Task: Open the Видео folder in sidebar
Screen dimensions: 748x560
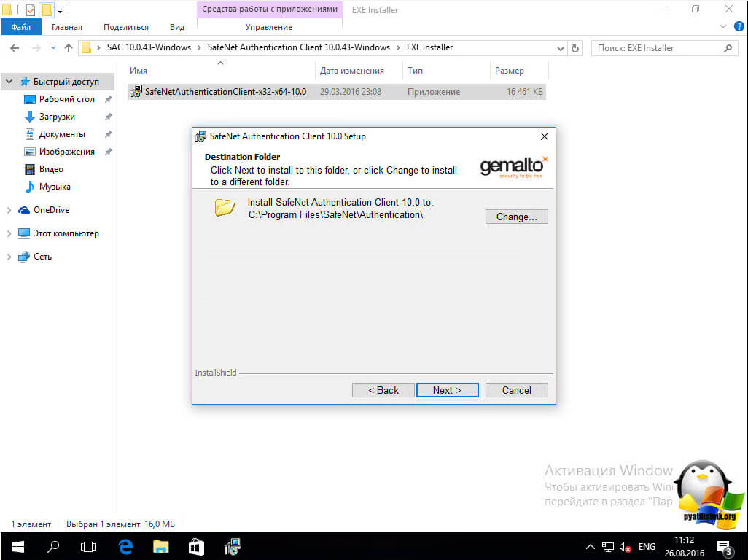Action: pyautogui.click(x=51, y=169)
